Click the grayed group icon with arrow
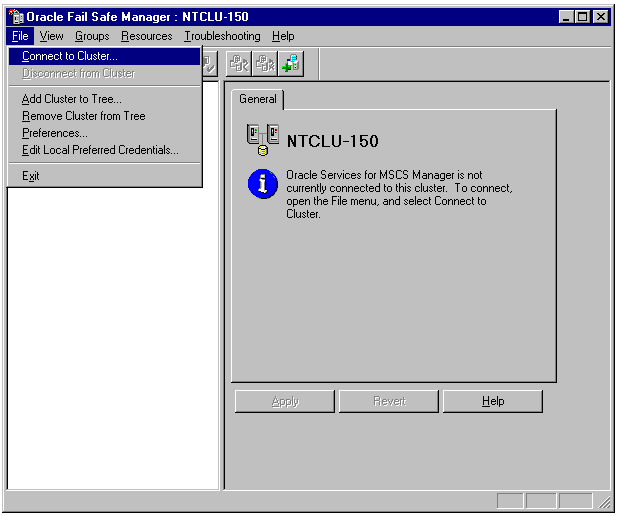This screenshot has height=516, width=618. [239, 63]
